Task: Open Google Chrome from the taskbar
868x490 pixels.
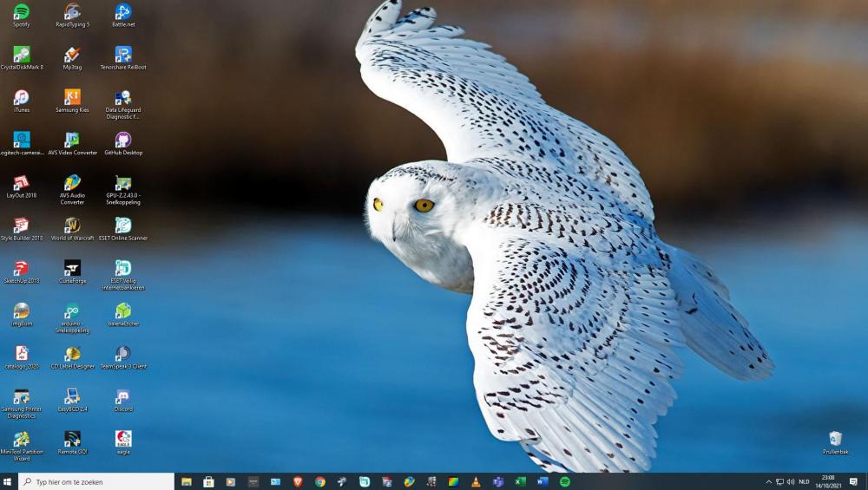Action: 320,482
